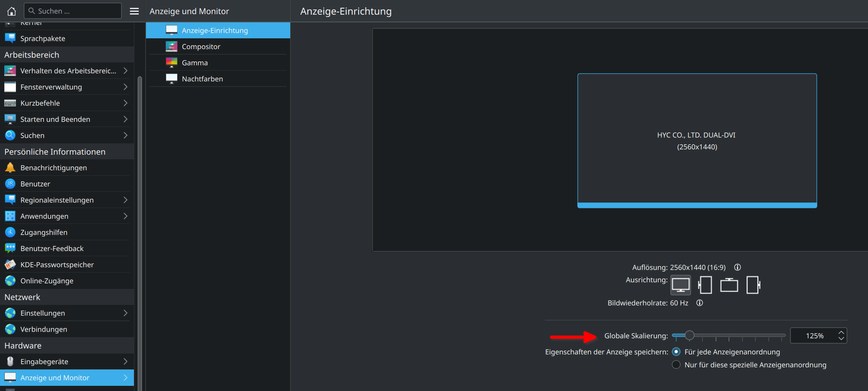Image resolution: width=868 pixels, height=391 pixels.
Task: Open the info popup next to Auflösung
Action: [x=737, y=267]
